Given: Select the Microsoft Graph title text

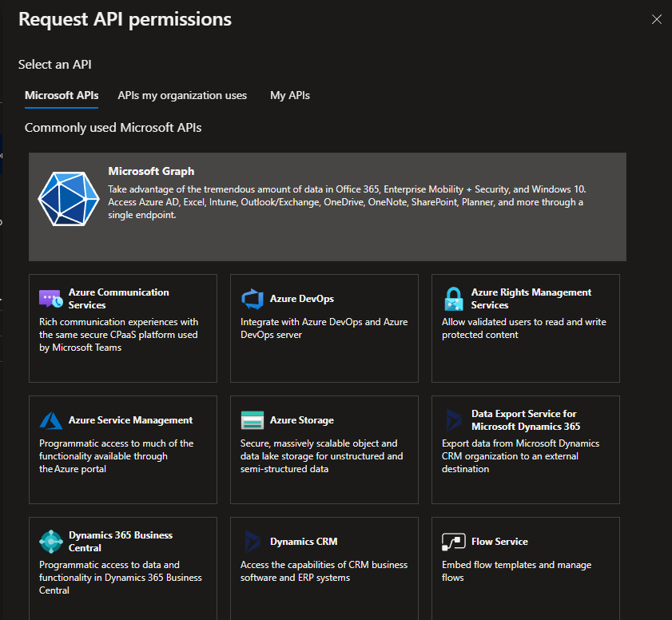Looking at the screenshot, I should point(151,171).
